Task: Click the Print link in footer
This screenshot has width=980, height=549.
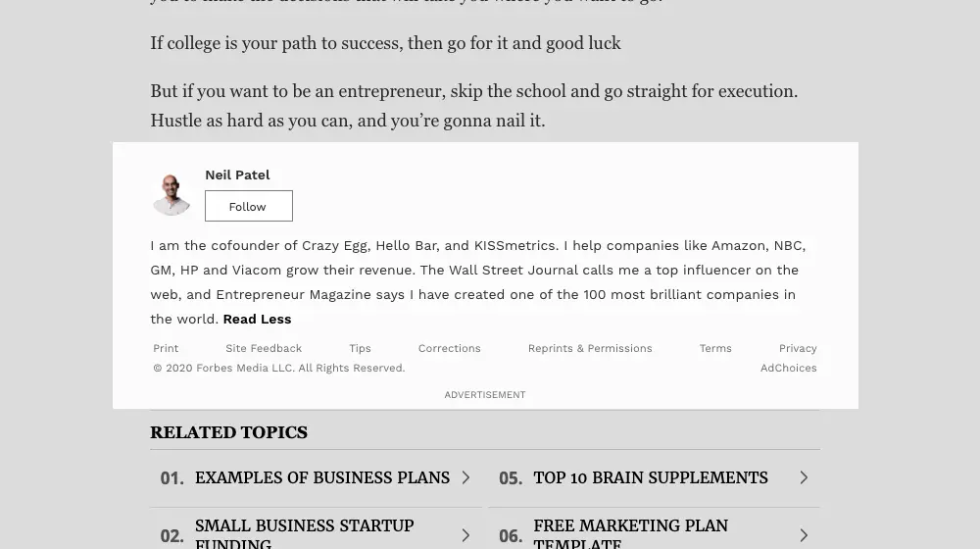Action: tap(166, 348)
